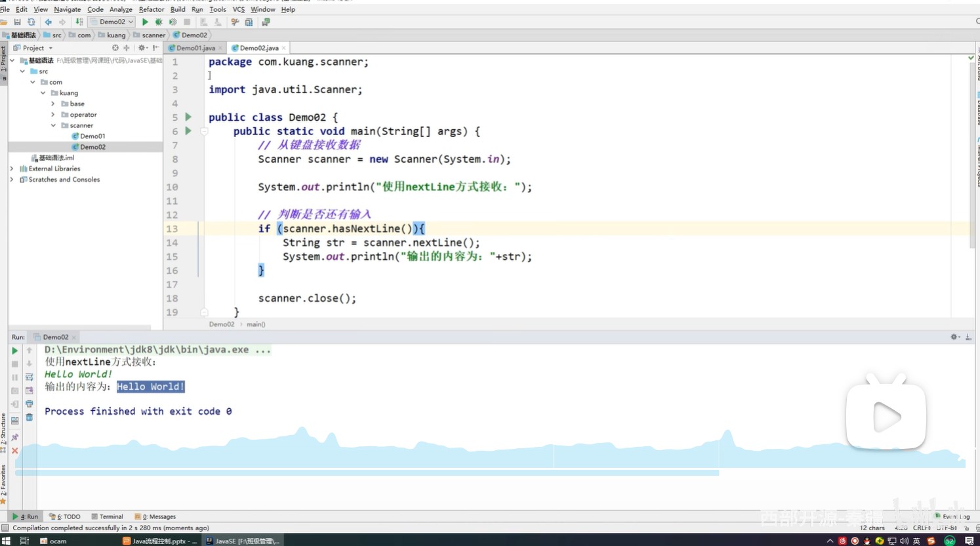Click the kuang breadcrumb in navigation bar
The image size is (980, 546).
112,35
